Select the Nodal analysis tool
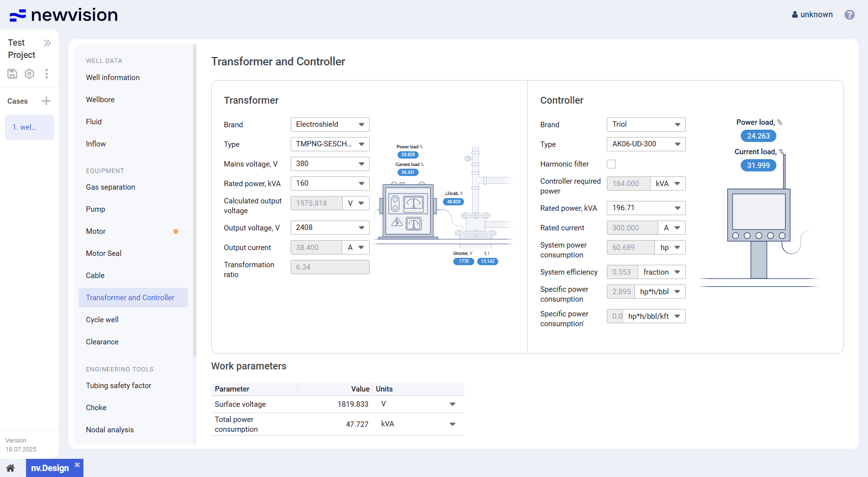Image resolution: width=868 pixels, height=477 pixels. click(109, 430)
